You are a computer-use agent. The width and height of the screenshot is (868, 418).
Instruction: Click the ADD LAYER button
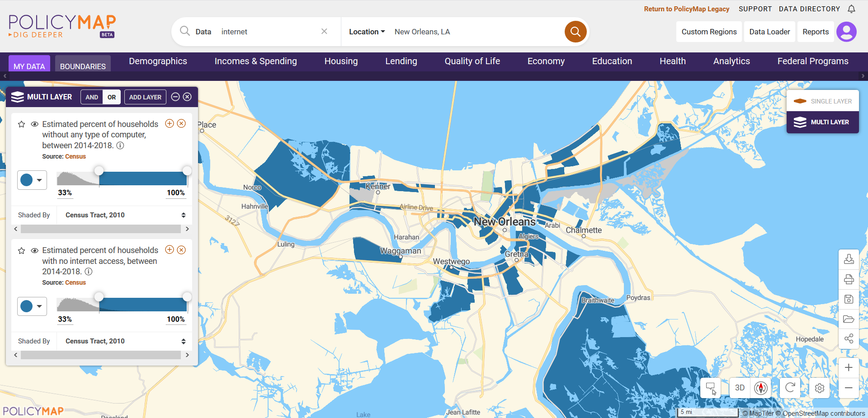[x=145, y=97]
